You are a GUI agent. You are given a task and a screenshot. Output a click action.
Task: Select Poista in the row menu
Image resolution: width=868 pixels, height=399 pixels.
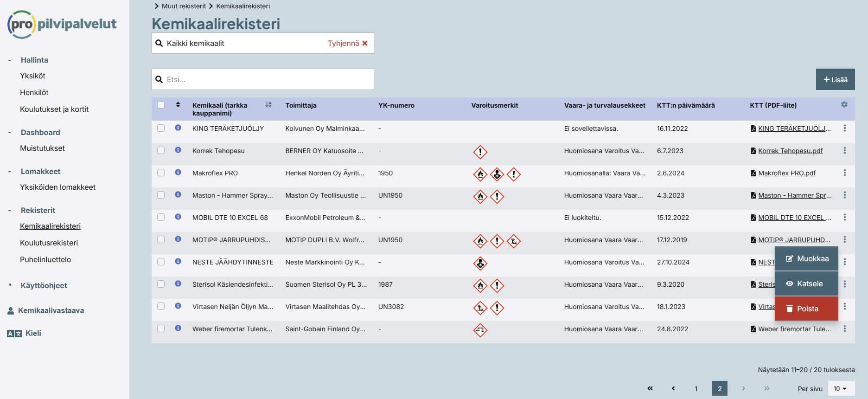tap(806, 309)
